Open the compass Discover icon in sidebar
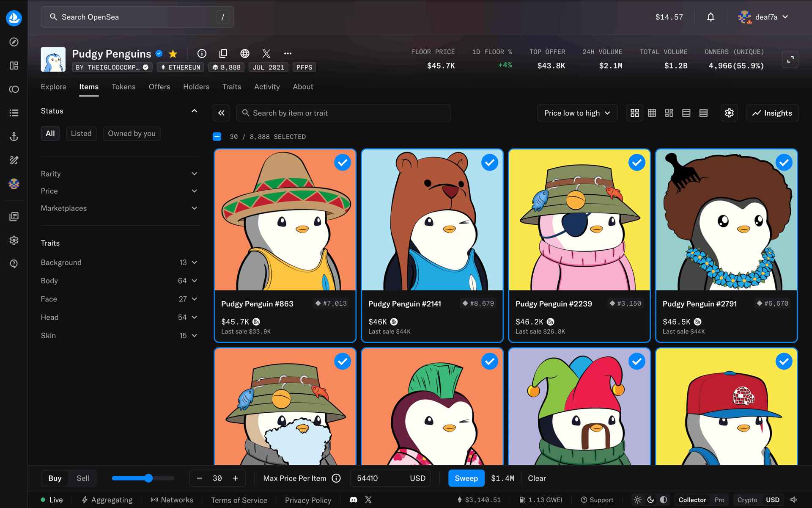This screenshot has width=812, height=508. pos(14,42)
